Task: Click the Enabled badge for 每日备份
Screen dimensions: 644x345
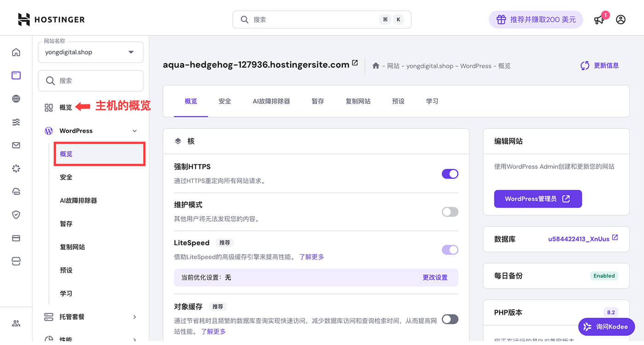Action: [x=604, y=276]
